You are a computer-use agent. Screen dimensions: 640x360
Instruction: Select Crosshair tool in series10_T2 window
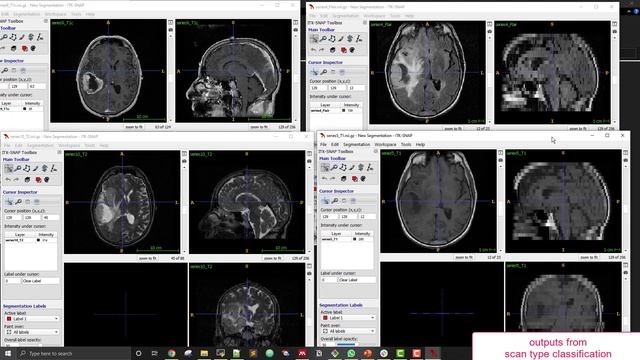(x=9, y=168)
